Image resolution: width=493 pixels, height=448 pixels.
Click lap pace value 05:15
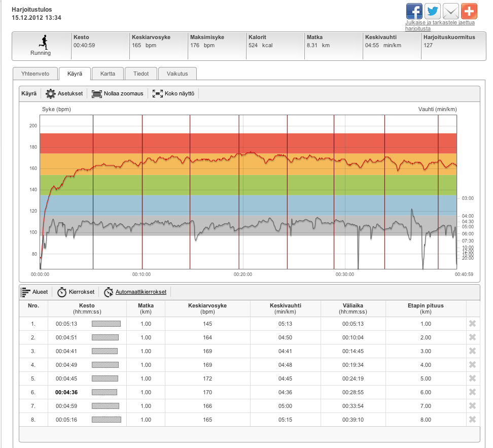[285, 420]
